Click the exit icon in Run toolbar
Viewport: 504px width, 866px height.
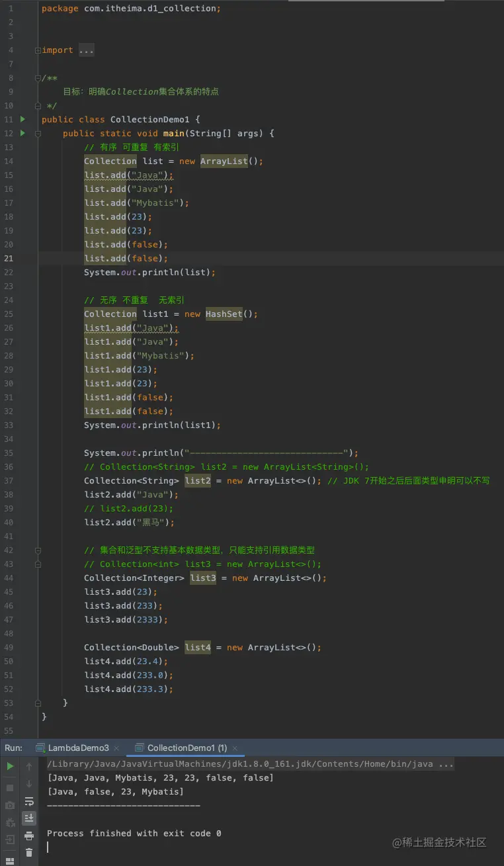coord(10,840)
